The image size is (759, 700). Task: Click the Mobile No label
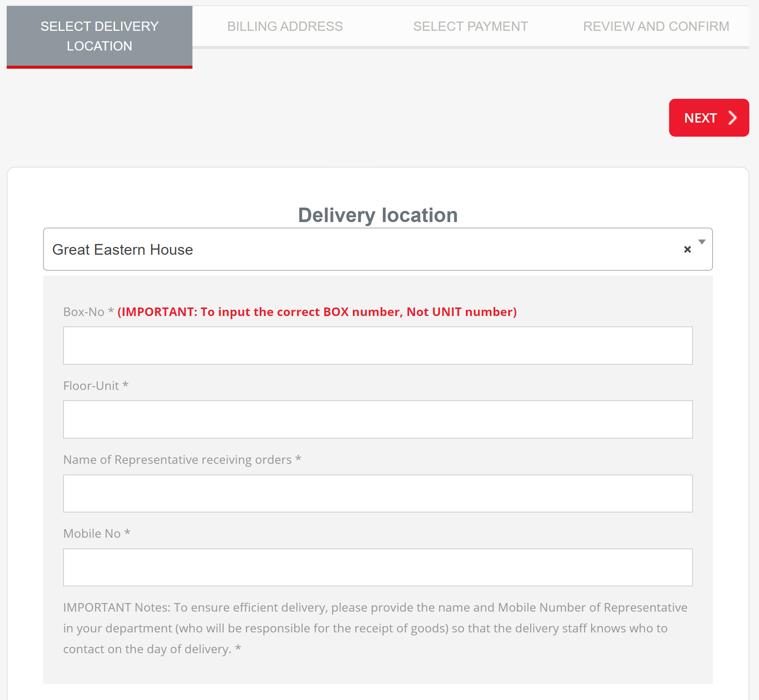92,533
